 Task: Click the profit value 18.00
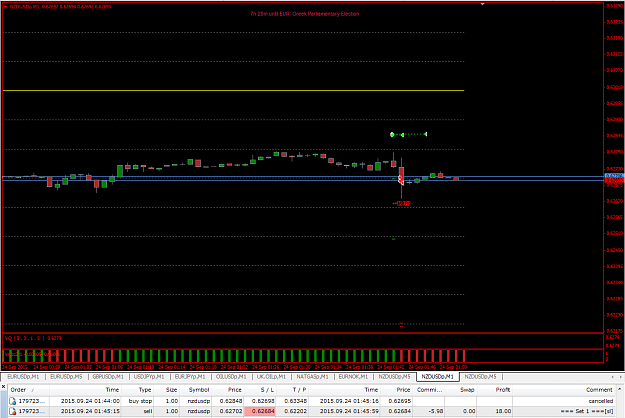click(503, 411)
